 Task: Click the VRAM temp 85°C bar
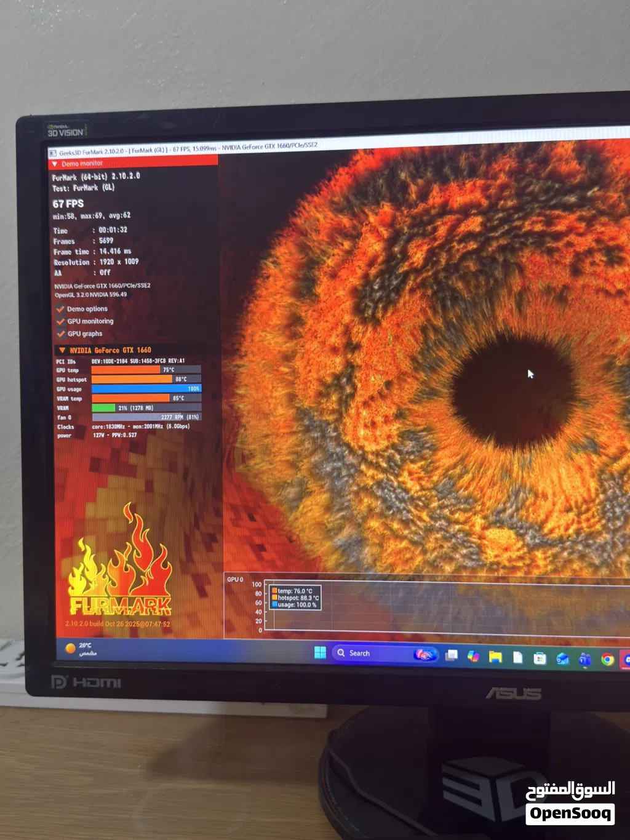click(x=146, y=398)
